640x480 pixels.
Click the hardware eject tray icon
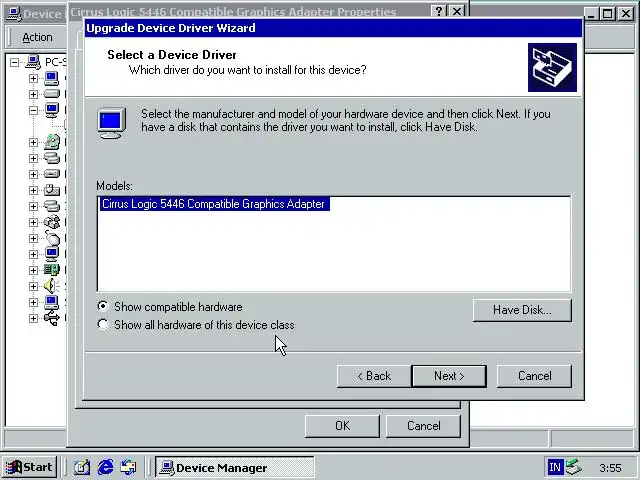pyautogui.click(x=573, y=467)
